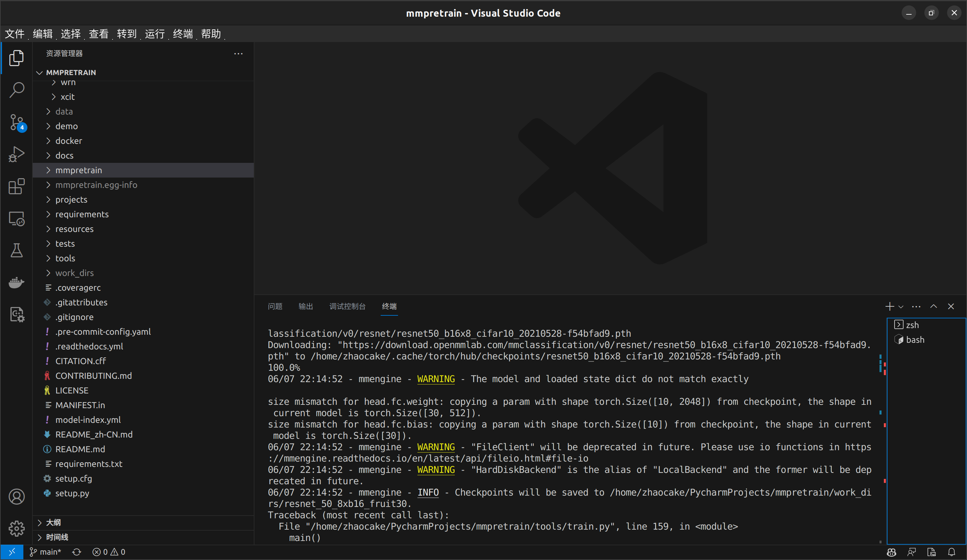
Task: Expand the docker folder
Action: (x=143, y=141)
